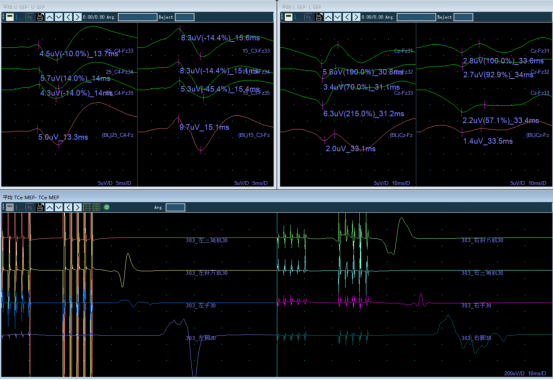Click the 9.7uV_15.1ms baseline marker label
The width and height of the screenshot is (553, 380).
204,127
